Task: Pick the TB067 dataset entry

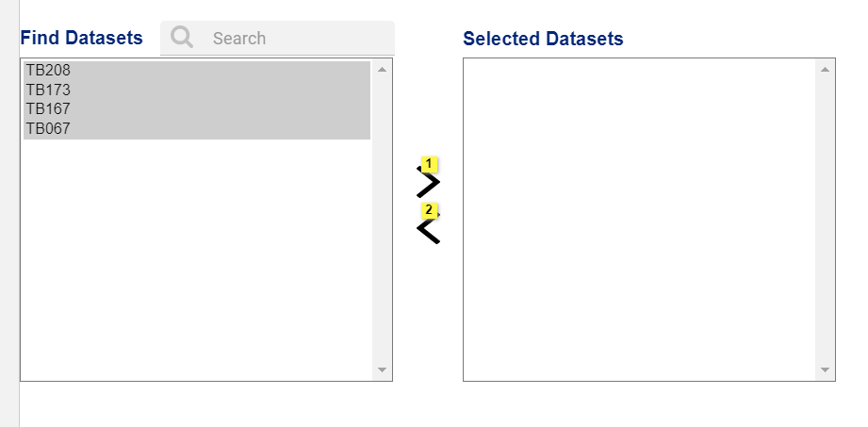Action: [197, 128]
